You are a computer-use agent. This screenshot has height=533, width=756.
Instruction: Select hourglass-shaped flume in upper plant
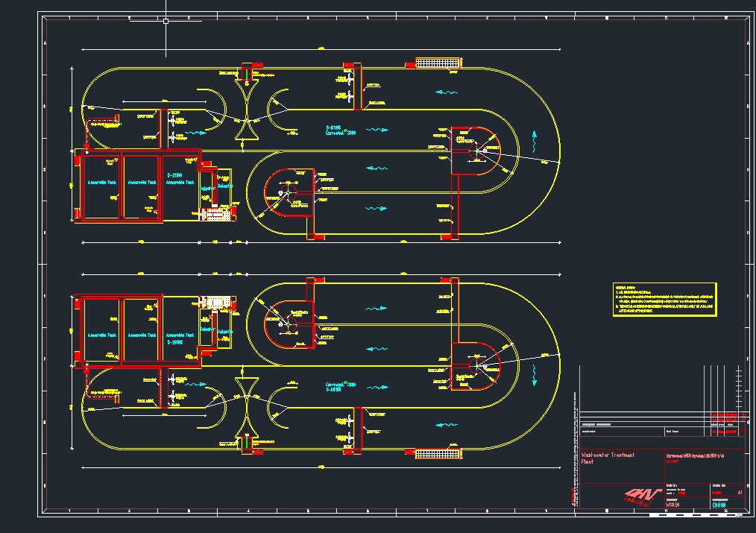click(247, 110)
